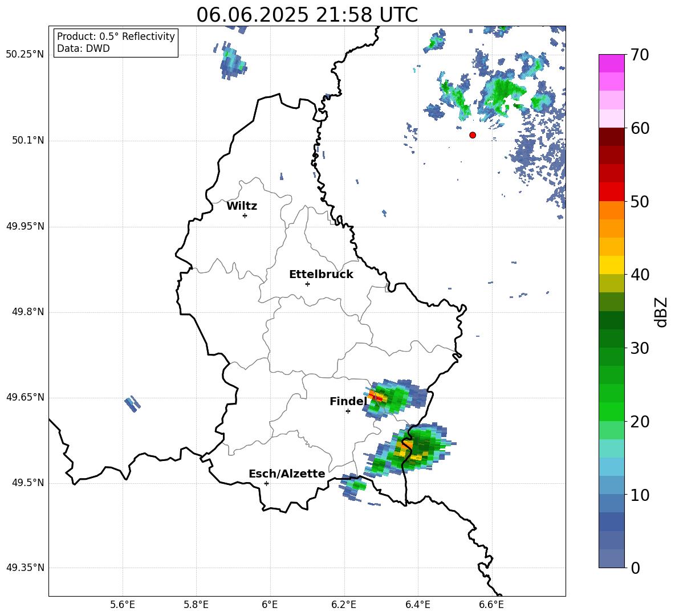Click the dBZ colorbar axis label
Screen dimensions: 675x616
(662, 312)
